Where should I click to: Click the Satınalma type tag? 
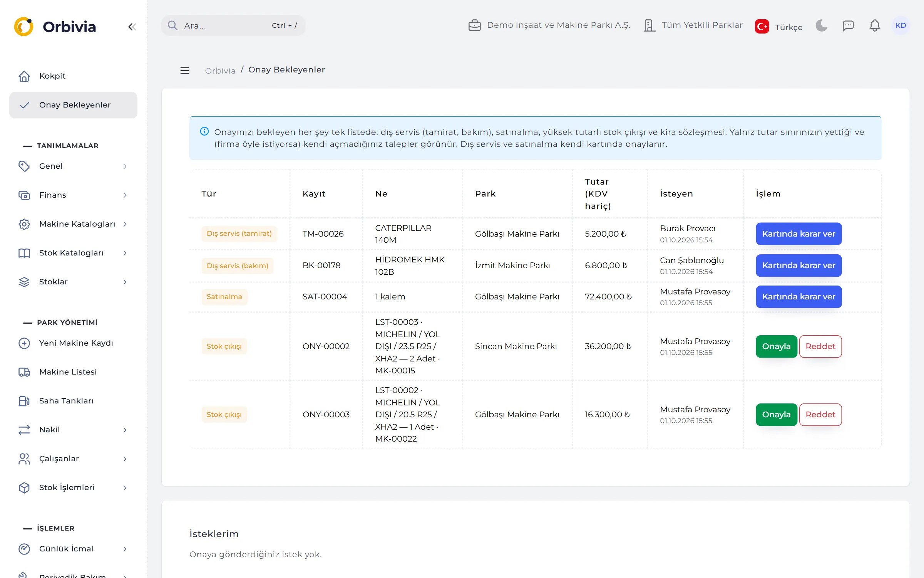pos(224,297)
